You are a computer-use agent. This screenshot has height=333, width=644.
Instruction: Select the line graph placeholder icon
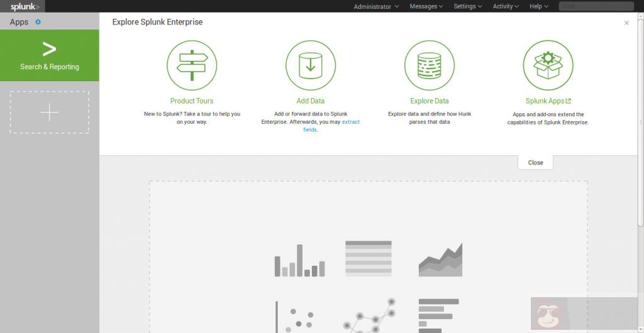click(x=369, y=315)
